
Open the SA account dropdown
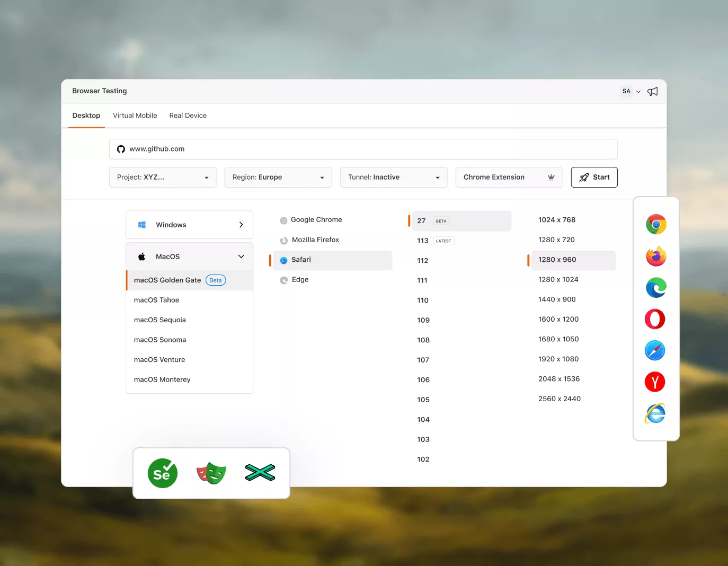tap(631, 91)
